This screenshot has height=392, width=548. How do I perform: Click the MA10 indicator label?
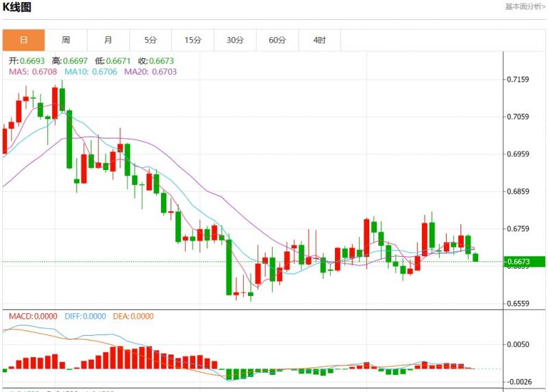[x=91, y=71]
